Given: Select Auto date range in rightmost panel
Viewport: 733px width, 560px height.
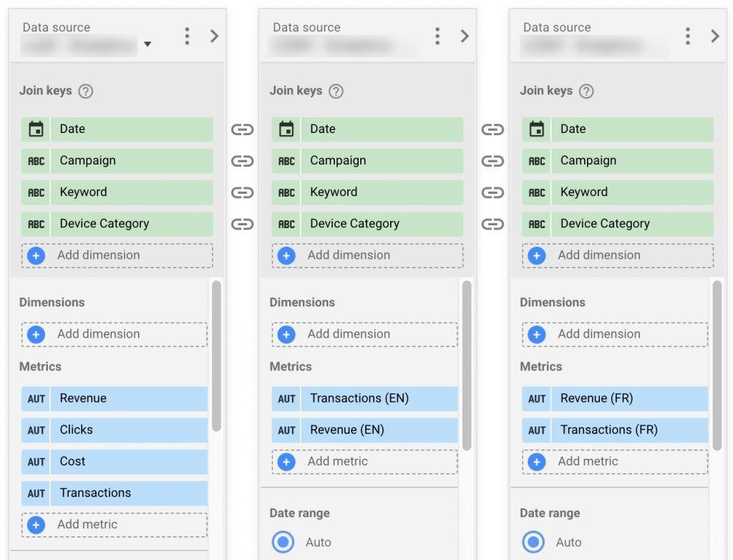Looking at the screenshot, I should [533, 542].
